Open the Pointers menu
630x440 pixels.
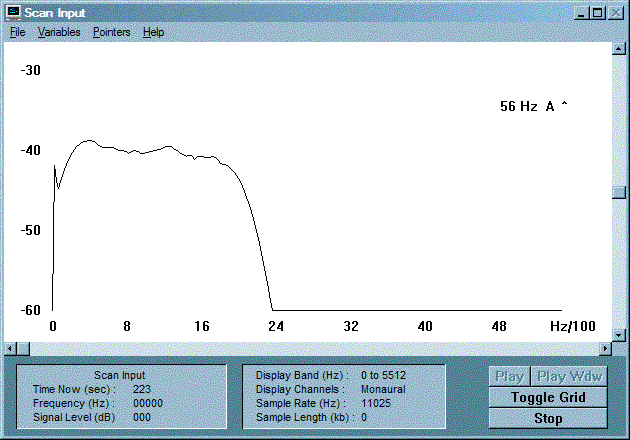112,32
